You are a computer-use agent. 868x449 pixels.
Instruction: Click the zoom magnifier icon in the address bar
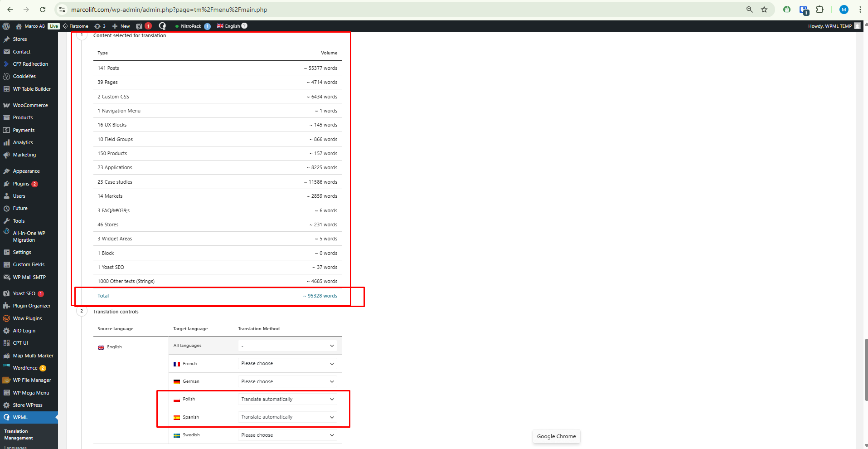point(749,10)
